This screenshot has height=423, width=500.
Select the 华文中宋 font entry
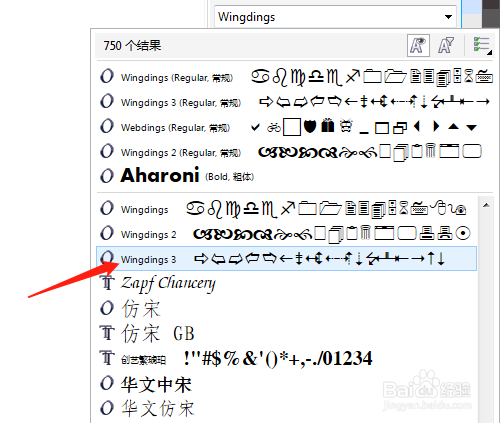coord(287,384)
